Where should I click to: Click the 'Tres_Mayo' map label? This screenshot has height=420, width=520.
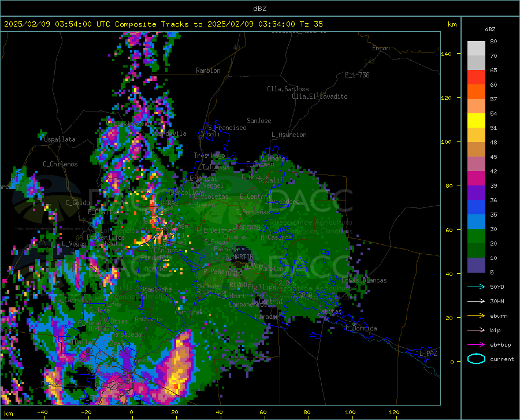tap(209, 155)
